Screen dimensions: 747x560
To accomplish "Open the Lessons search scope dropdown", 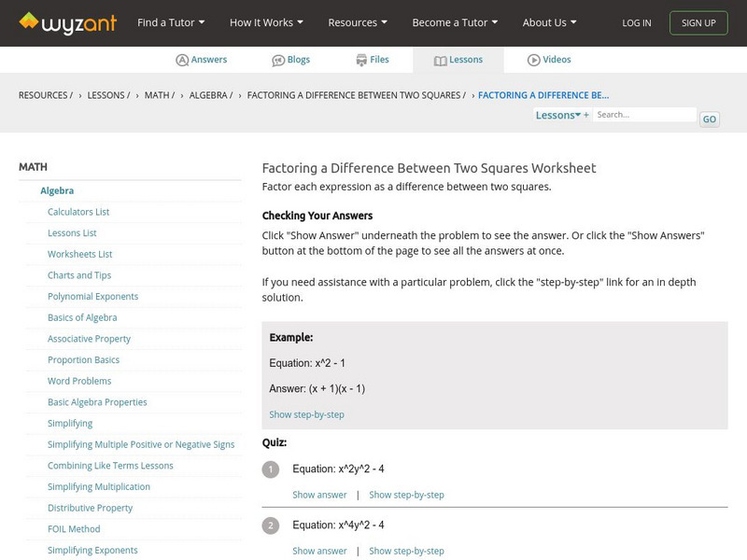I will tap(557, 115).
